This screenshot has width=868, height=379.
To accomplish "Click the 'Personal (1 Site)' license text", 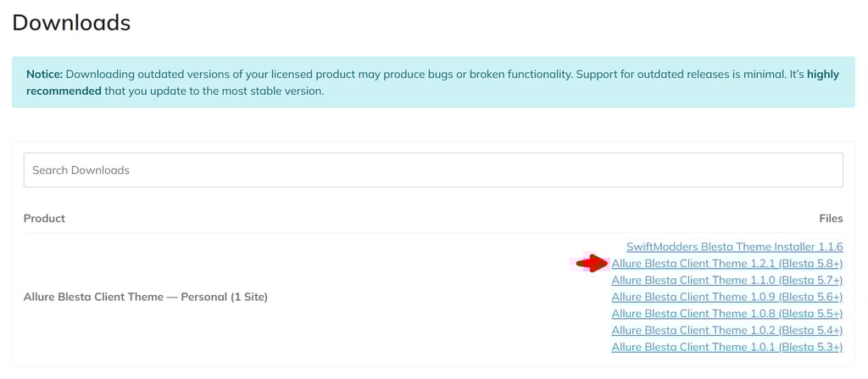I will pos(224,297).
